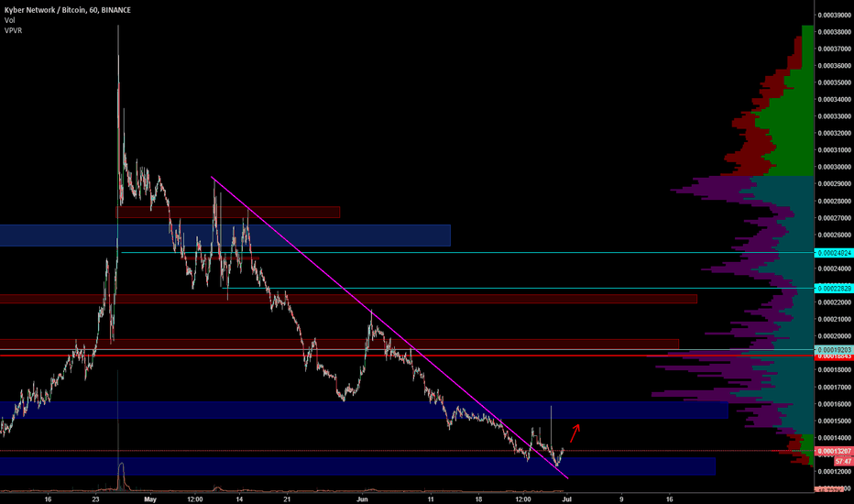
Task: Select the upper cyan horizontal line
Action: click(467, 253)
